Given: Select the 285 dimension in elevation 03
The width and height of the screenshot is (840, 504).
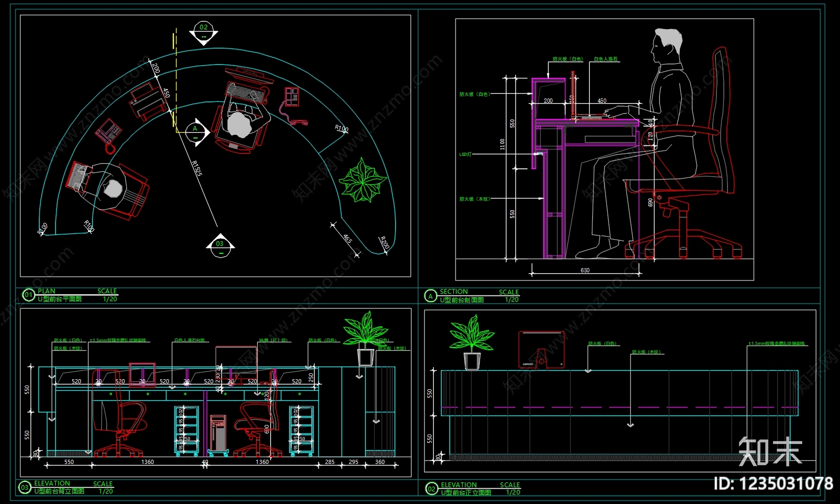Looking at the screenshot, I should tap(330, 462).
